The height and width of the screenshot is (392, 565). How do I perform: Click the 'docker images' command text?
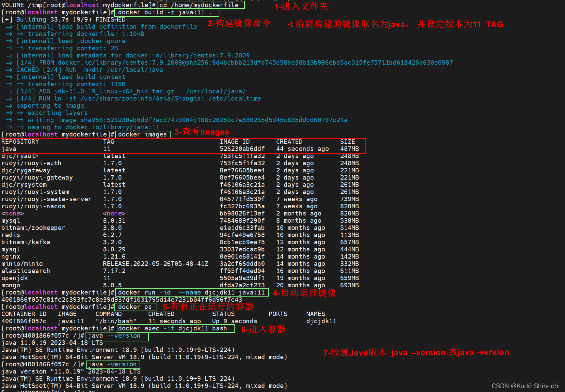(142, 134)
